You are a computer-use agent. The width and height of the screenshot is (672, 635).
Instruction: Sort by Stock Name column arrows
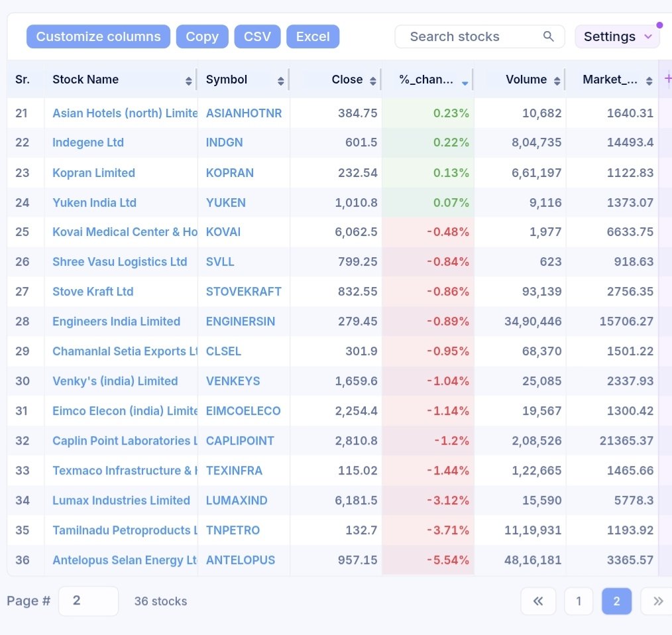(188, 81)
